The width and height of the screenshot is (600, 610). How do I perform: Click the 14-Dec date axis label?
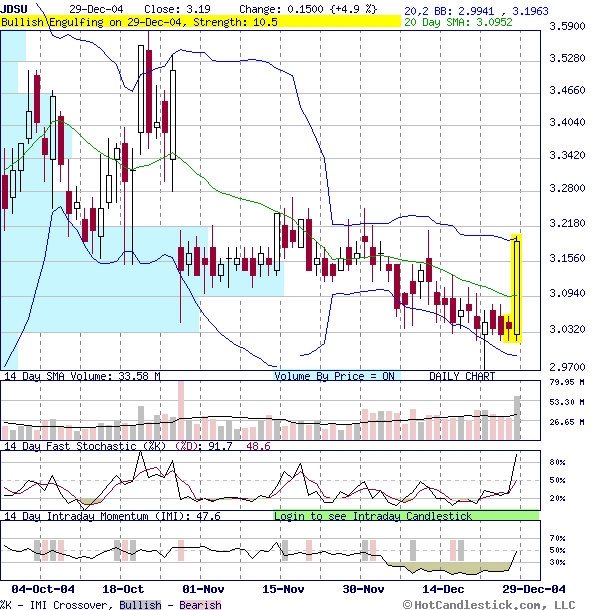click(443, 589)
